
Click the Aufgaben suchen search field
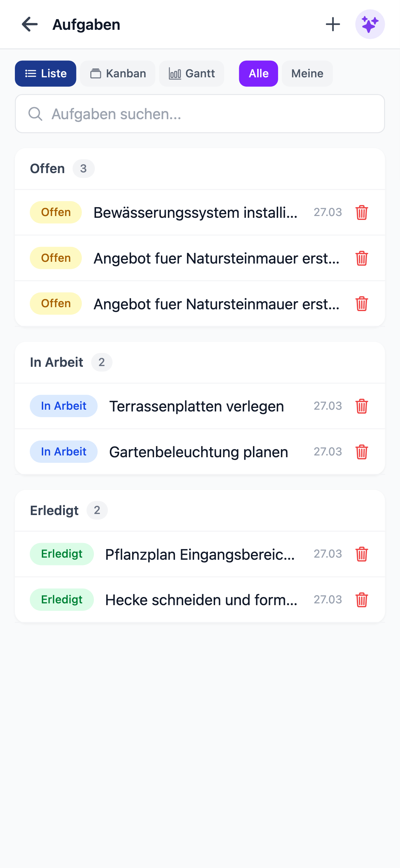click(200, 114)
